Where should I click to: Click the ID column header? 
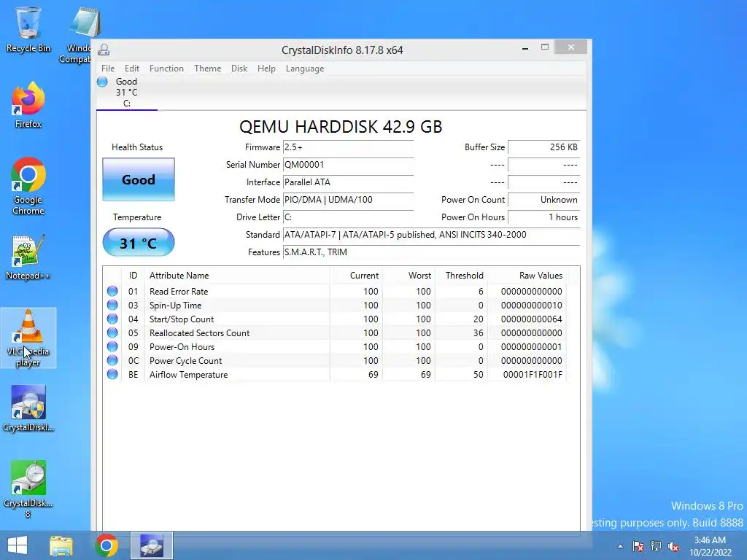(133, 275)
